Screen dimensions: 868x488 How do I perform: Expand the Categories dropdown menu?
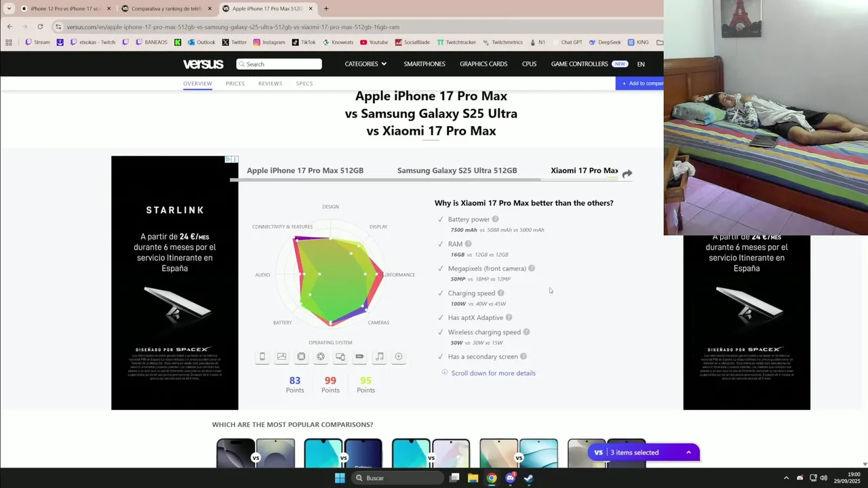pyautogui.click(x=366, y=64)
